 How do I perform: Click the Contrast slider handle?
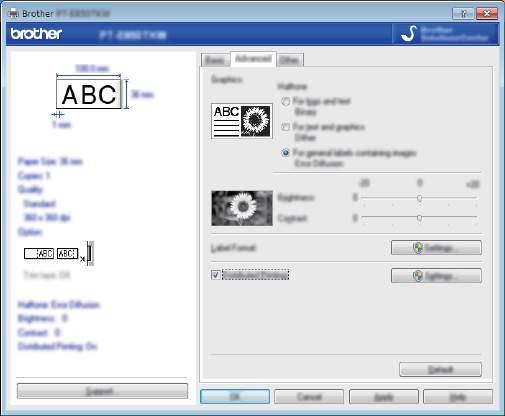point(419,218)
